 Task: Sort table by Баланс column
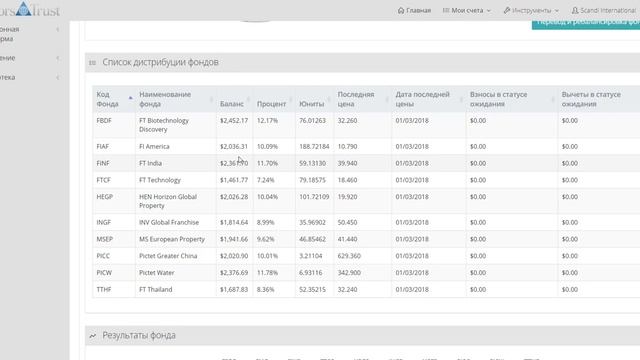(x=234, y=99)
